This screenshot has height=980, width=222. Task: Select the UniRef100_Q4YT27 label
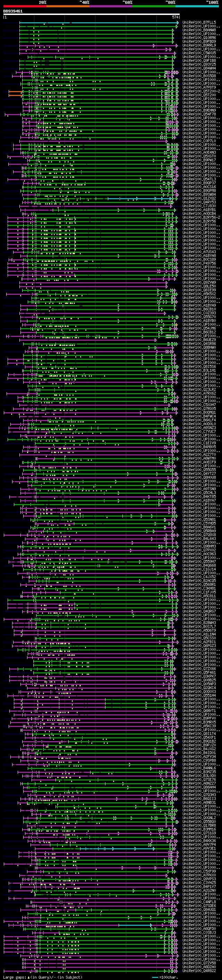pos(199,473)
